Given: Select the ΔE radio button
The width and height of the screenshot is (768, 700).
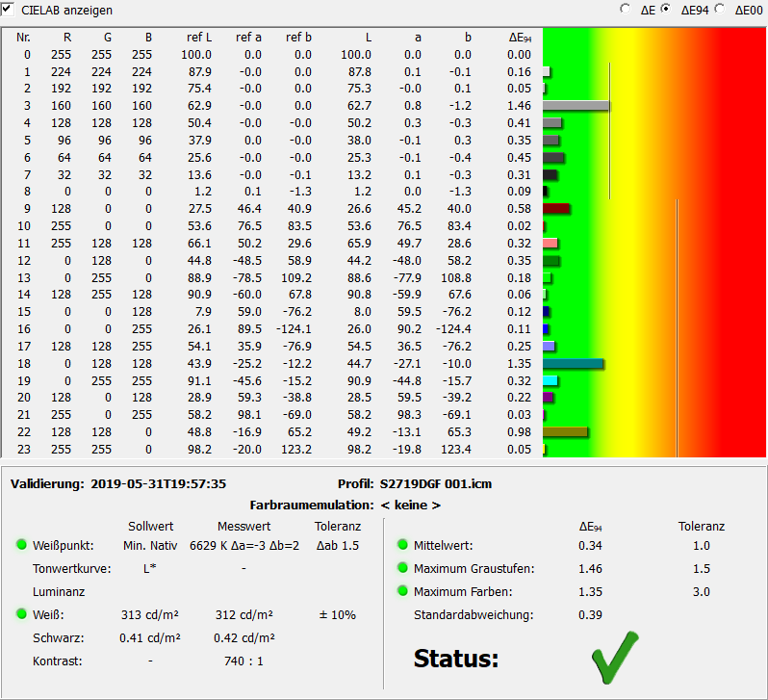Looking at the screenshot, I should (x=626, y=9).
